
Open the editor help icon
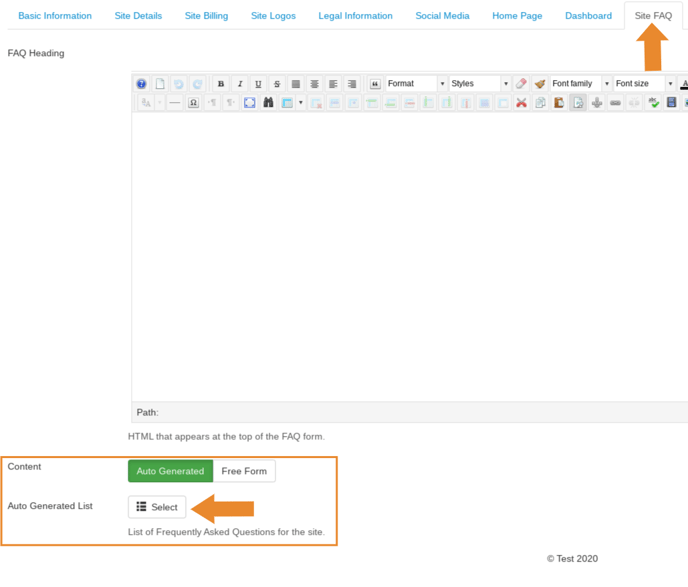(141, 84)
